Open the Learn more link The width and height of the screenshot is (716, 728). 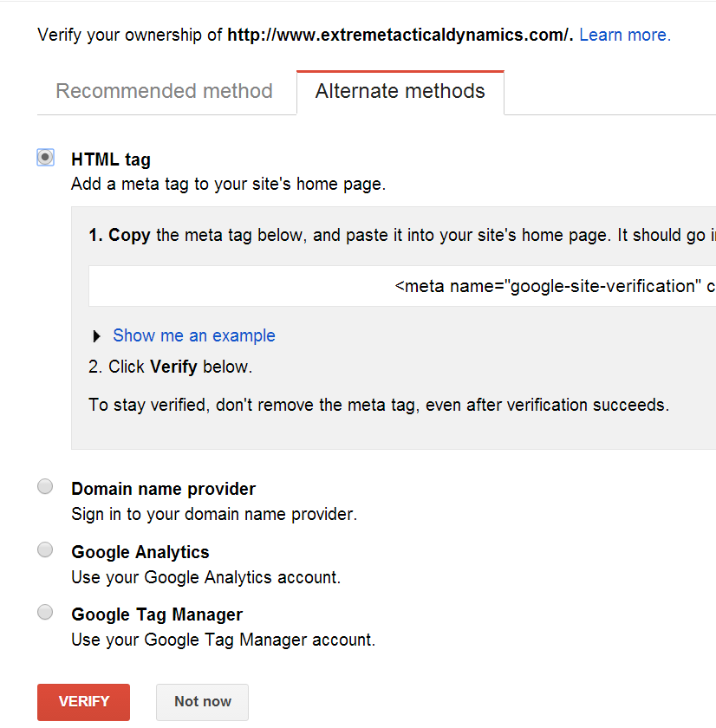625,36
